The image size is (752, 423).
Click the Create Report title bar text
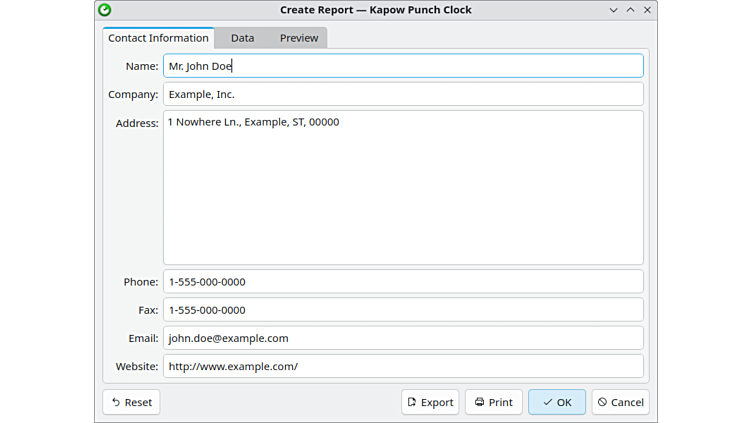click(375, 10)
